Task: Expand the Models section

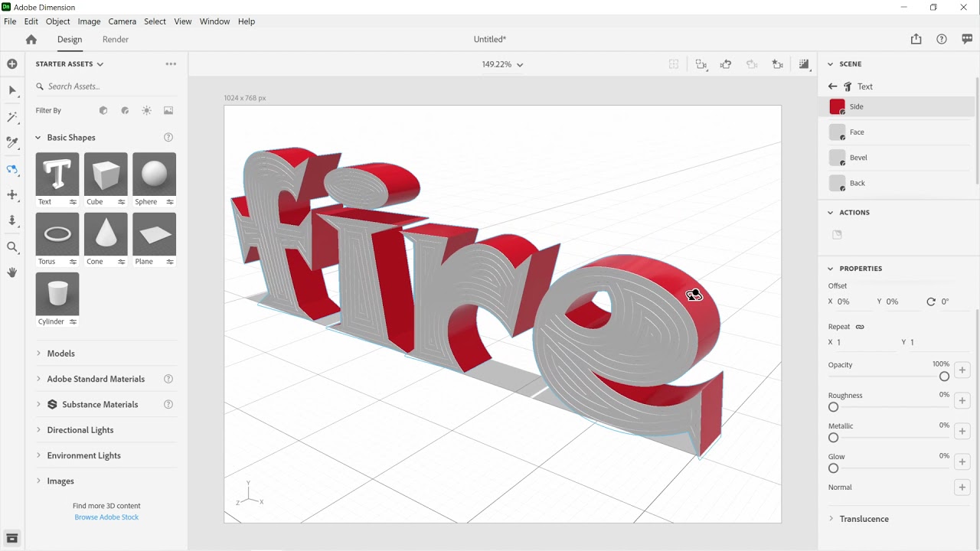Action: pyautogui.click(x=38, y=354)
